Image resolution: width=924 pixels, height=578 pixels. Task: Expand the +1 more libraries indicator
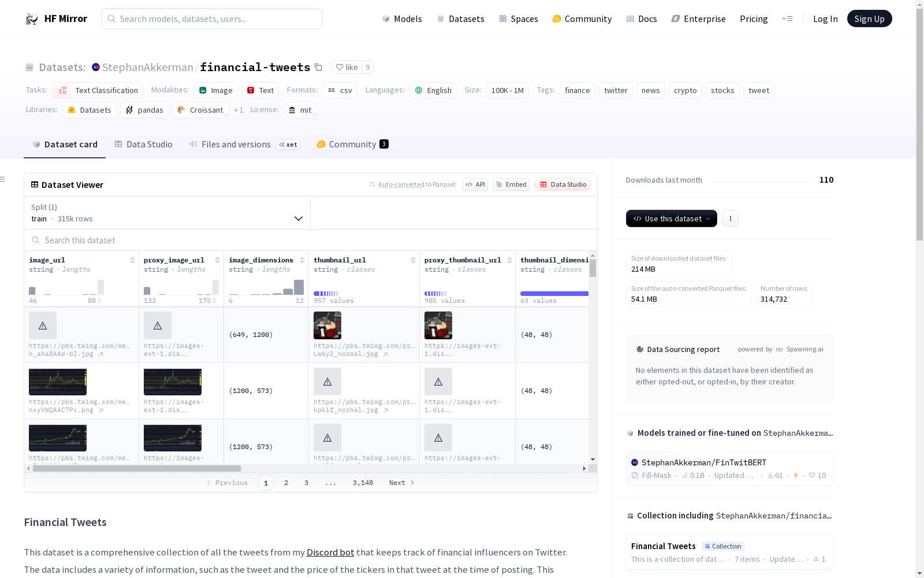coord(239,110)
